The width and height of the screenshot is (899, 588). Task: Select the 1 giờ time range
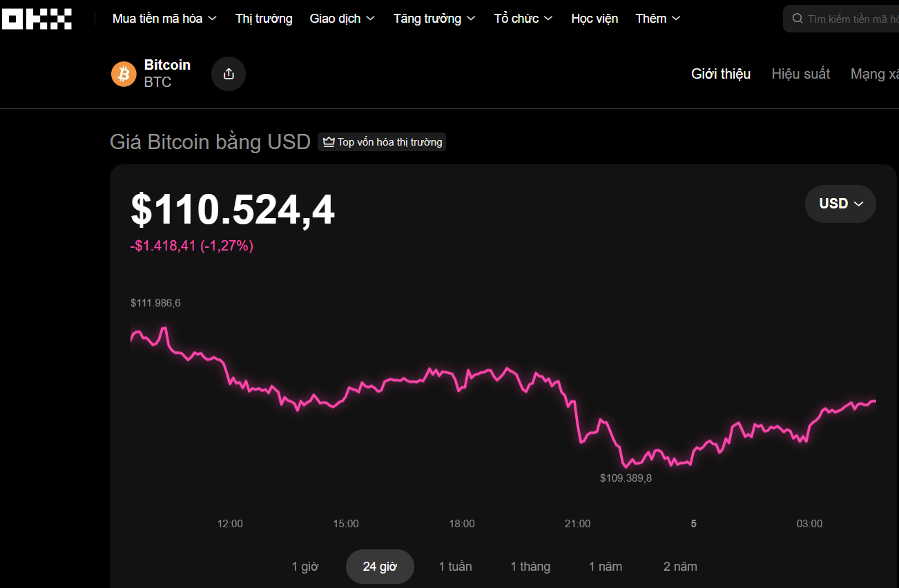tap(305, 567)
